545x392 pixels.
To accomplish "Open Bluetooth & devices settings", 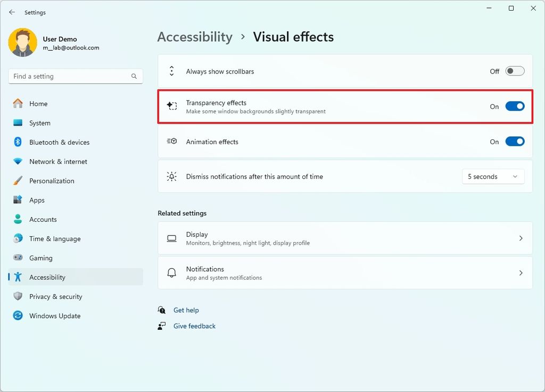I will 59,142.
